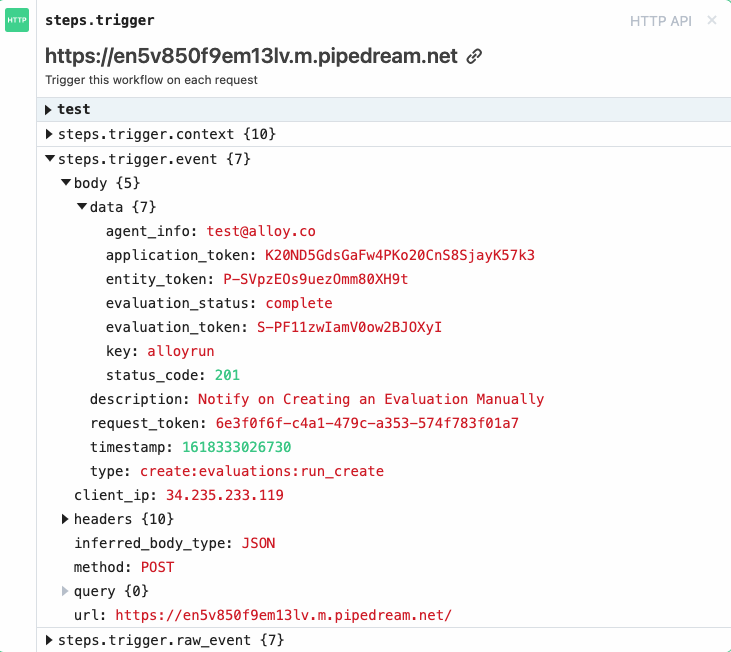
Task: Click the HTTP API label
Action: click(661, 21)
